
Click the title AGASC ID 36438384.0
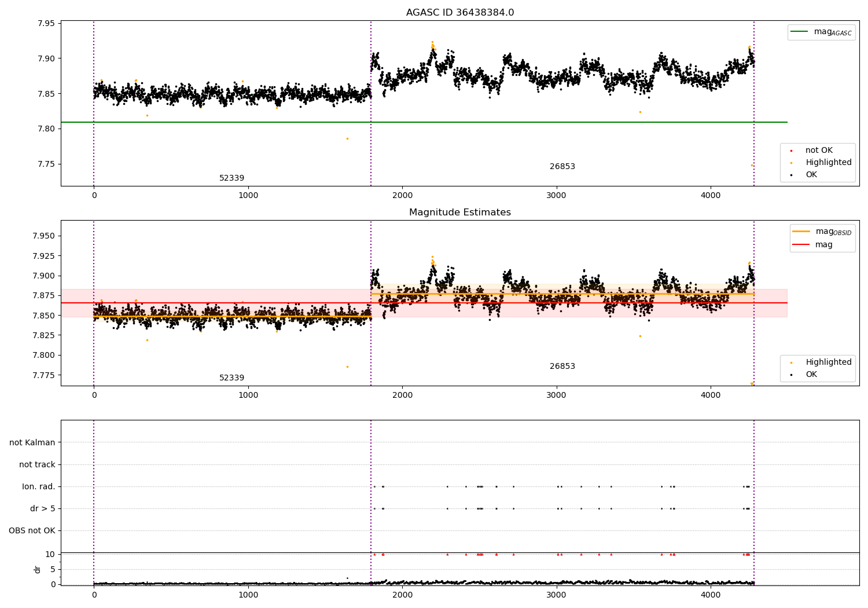460,13
